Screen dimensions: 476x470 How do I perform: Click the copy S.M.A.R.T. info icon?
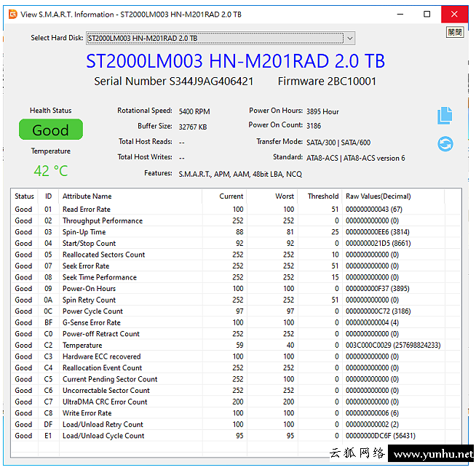coord(445,115)
